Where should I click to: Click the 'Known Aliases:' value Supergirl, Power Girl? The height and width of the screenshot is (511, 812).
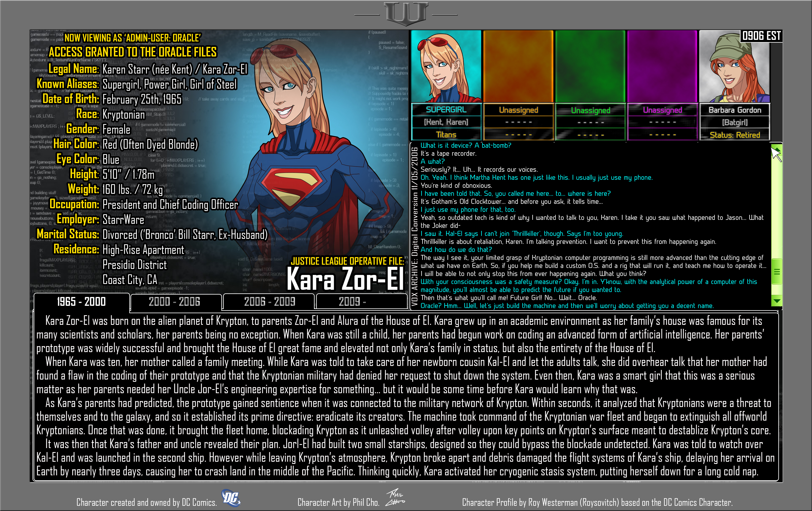click(x=170, y=84)
